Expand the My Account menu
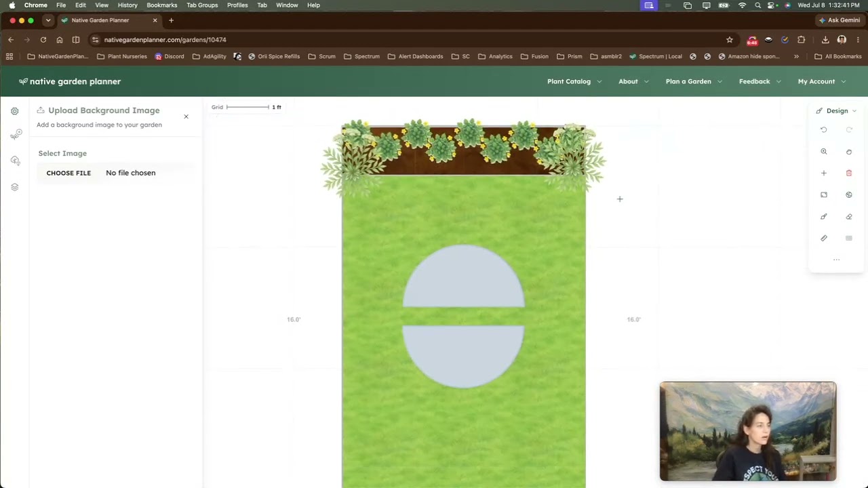The image size is (868, 488). pyautogui.click(x=822, y=81)
